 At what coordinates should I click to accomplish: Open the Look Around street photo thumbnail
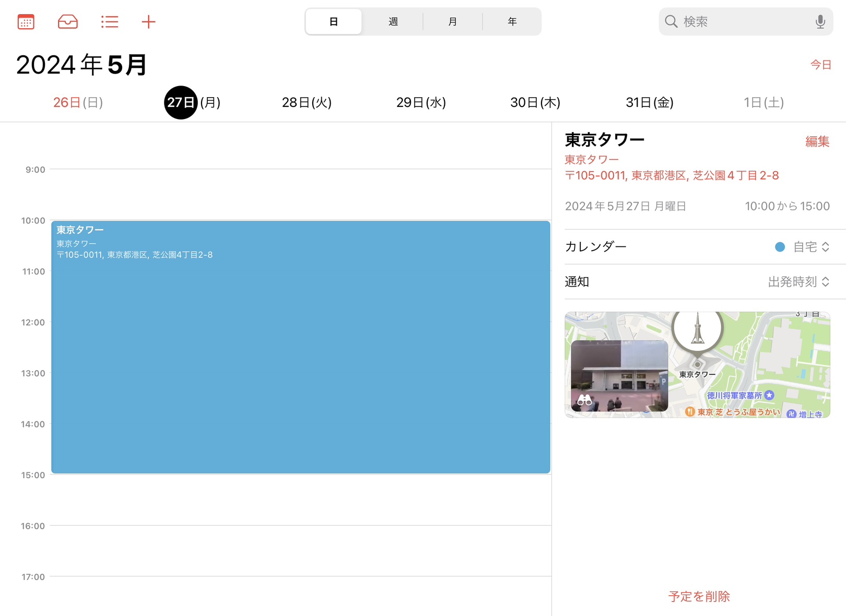[619, 376]
